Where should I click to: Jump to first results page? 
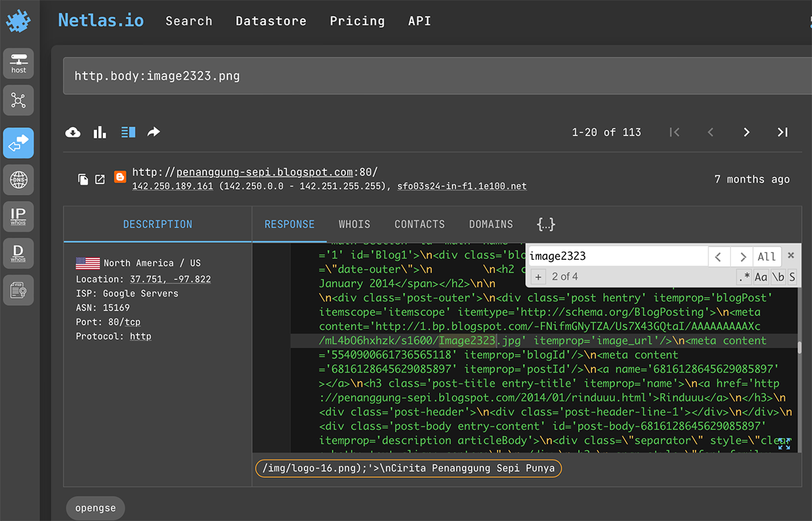point(674,132)
